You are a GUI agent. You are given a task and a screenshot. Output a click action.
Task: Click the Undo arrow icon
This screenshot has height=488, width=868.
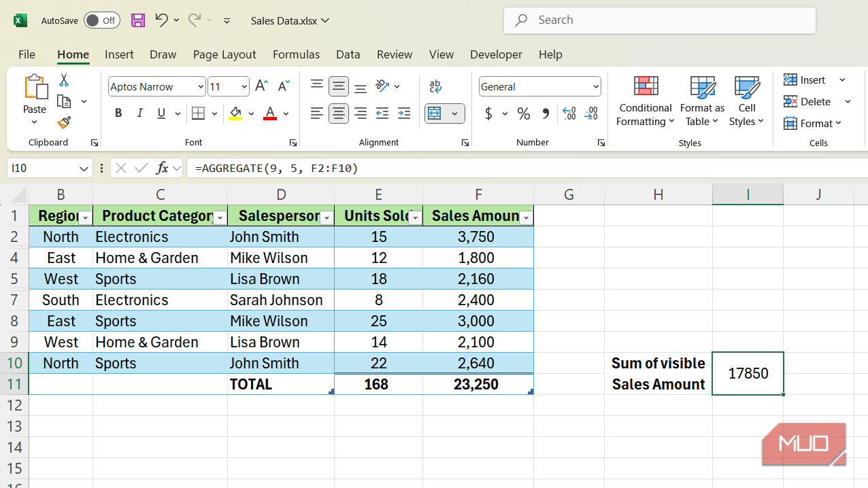[x=161, y=20]
